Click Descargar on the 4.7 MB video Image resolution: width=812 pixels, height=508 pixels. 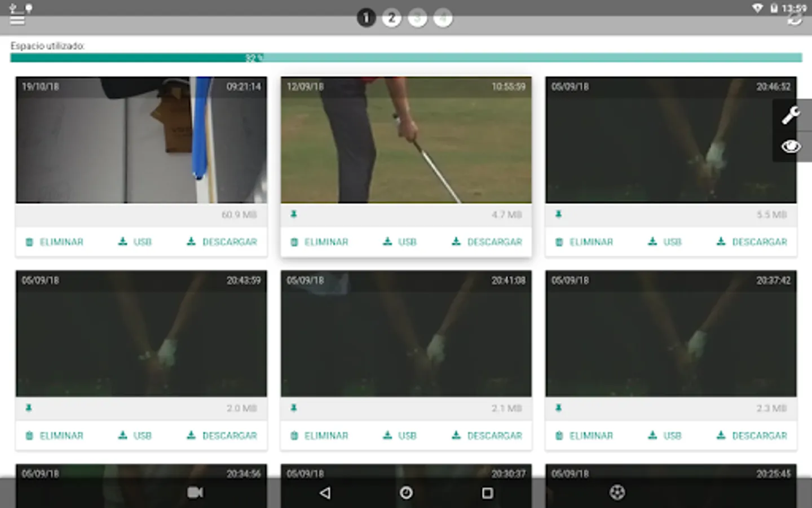pyautogui.click(x=487, y=242)
